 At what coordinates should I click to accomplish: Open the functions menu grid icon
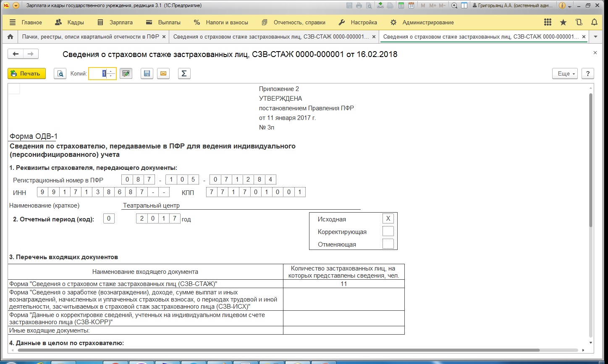coord(548,23)
